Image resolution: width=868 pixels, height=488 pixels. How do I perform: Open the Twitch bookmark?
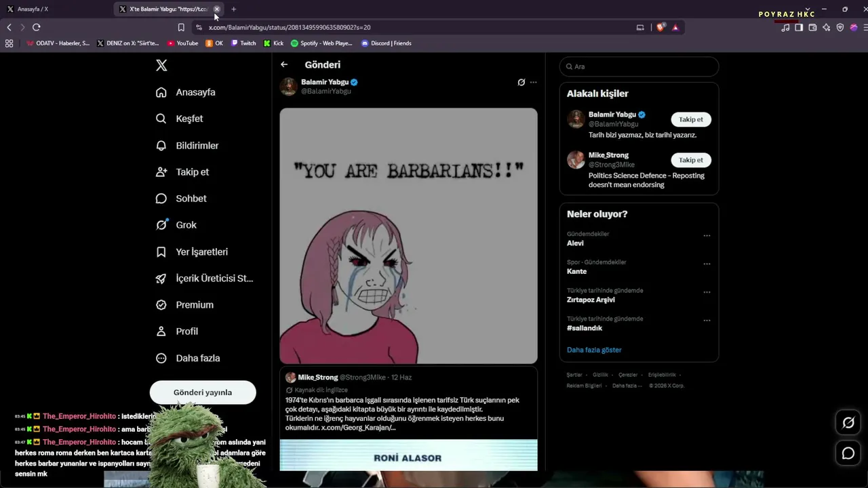[243, 43]
